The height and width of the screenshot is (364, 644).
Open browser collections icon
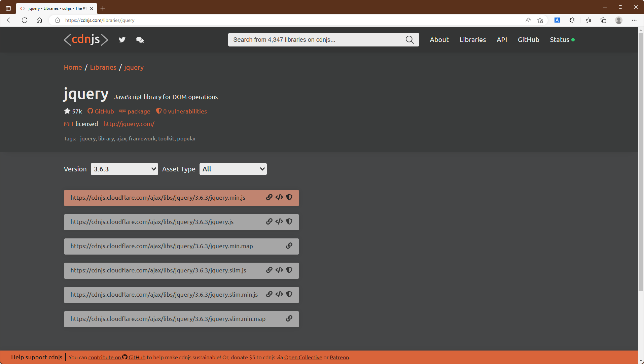[603, 20]
